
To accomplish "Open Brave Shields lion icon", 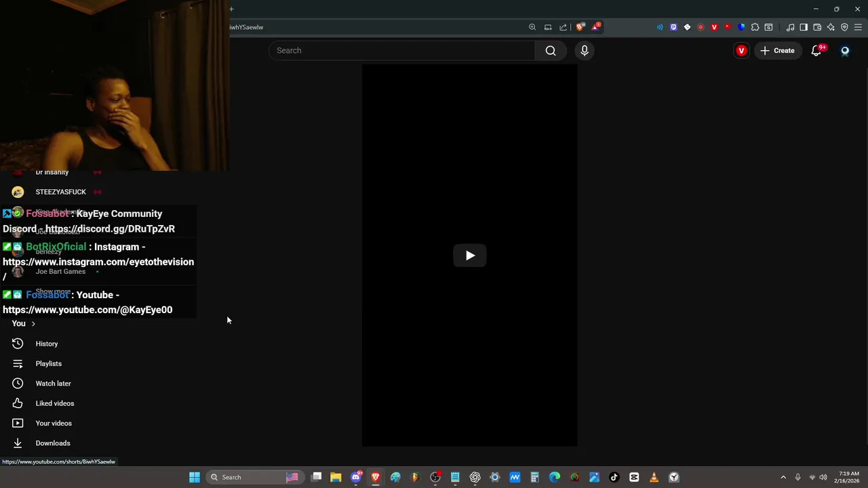I will [580, 27].
